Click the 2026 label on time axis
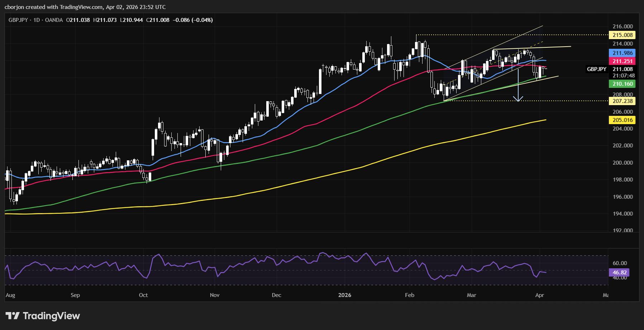Image resolution: width=644 pixels, height=330 pixels. point(344,295)
